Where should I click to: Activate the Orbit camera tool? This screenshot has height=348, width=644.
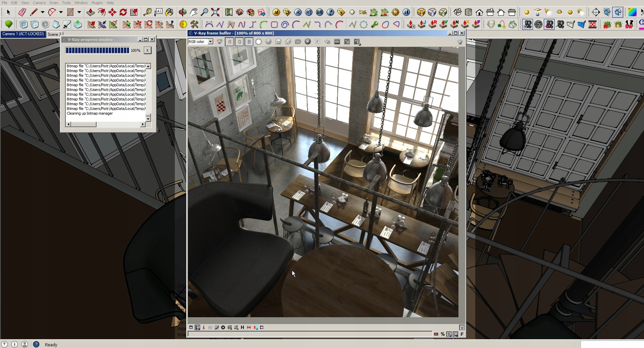point(183,13)
